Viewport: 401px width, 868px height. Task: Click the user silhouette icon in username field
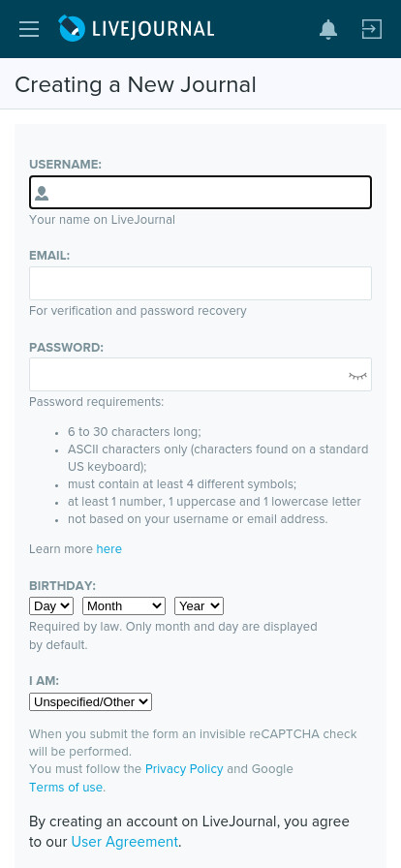(x=42, y=193)
